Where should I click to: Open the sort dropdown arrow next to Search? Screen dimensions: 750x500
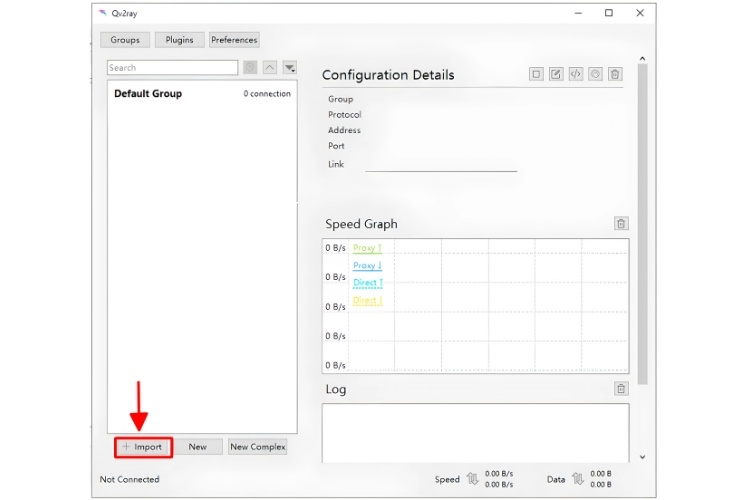[x=290, y=67]
